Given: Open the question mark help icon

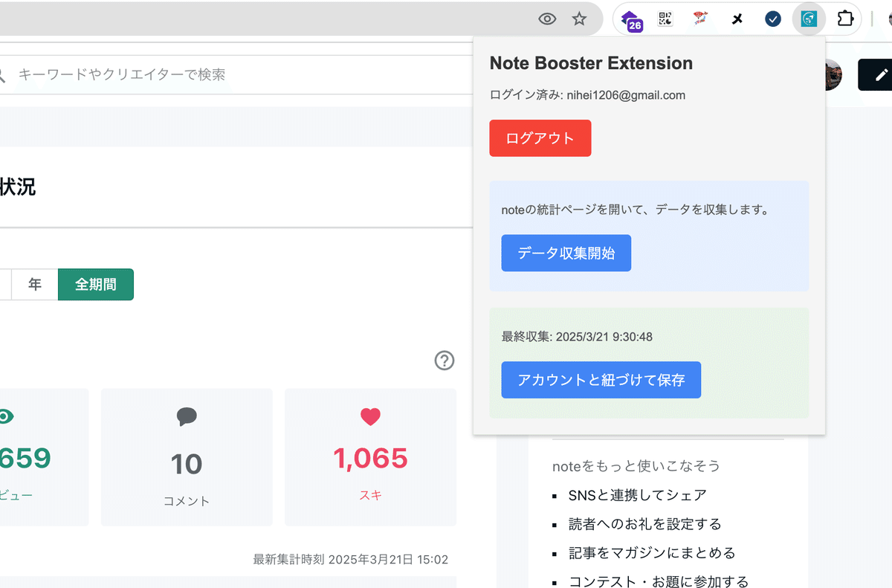Looking at the screenshot, I should 444,361.
